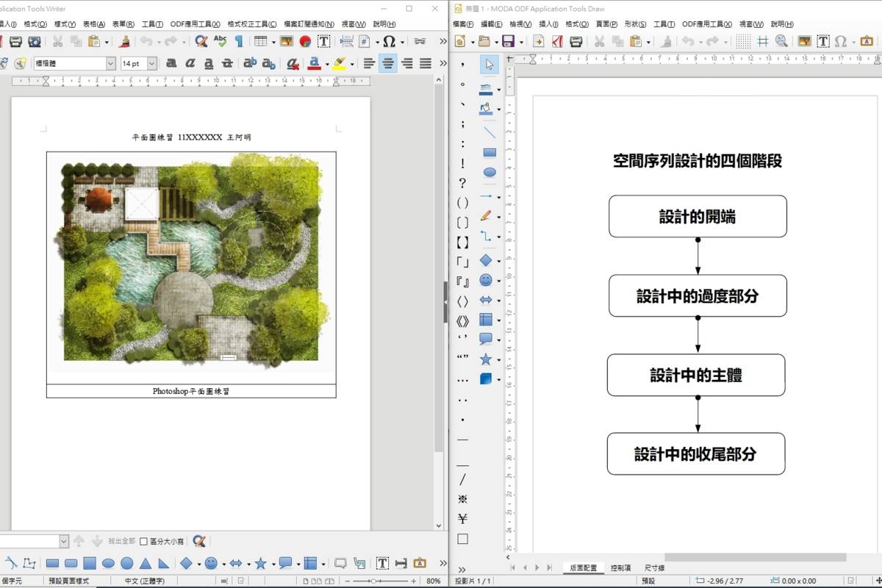Click 找出全部 Find All button
The height and width of the screenshot is (588, 882).
(x=121, y=541)
